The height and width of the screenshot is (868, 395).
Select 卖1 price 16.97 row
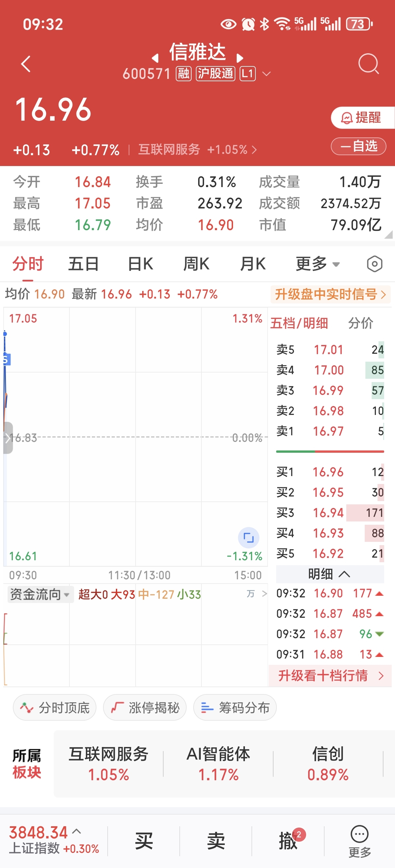(330, 431)
